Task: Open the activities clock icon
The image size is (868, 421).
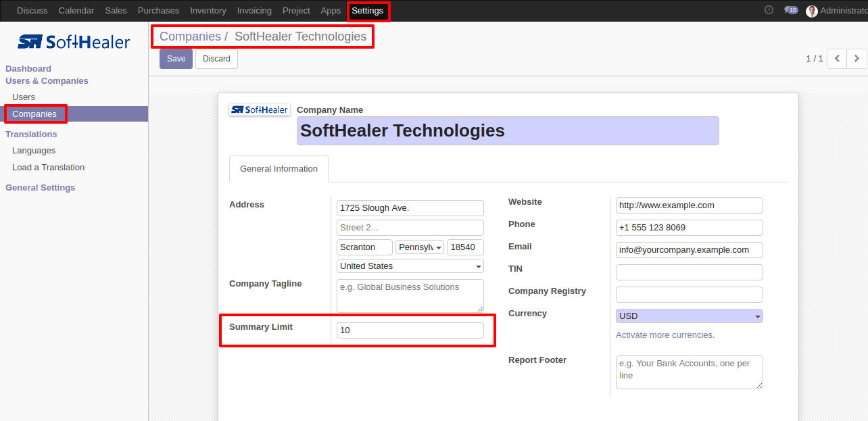Action: click(x=769, y=10)
